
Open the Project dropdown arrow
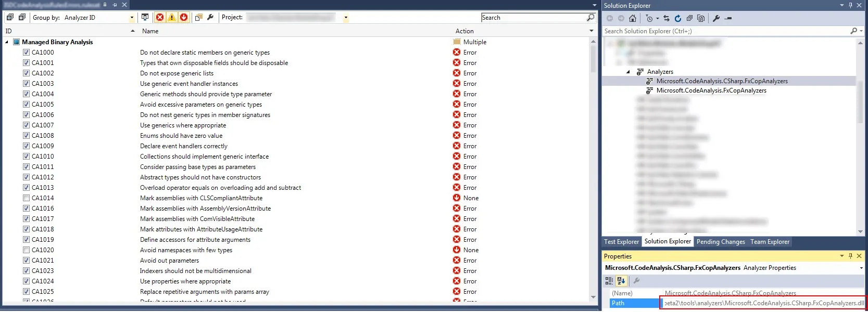pyautogui.click(x=346, y=18)
